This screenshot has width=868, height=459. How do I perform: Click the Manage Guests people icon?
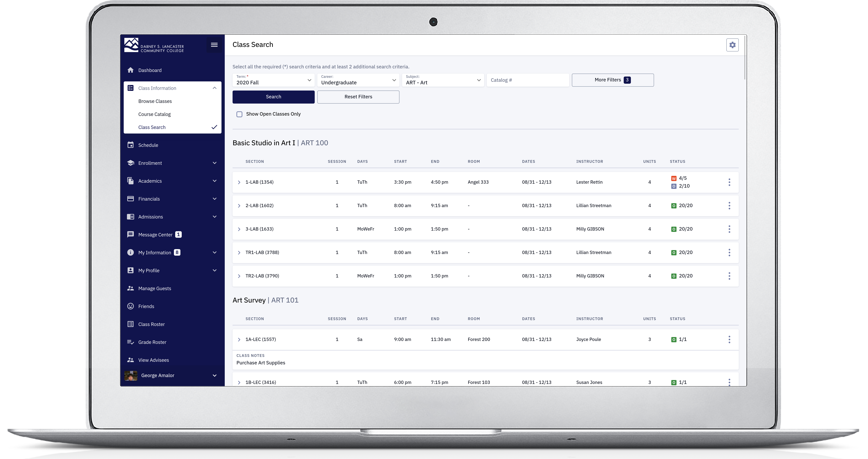click(x=130, y=288)
